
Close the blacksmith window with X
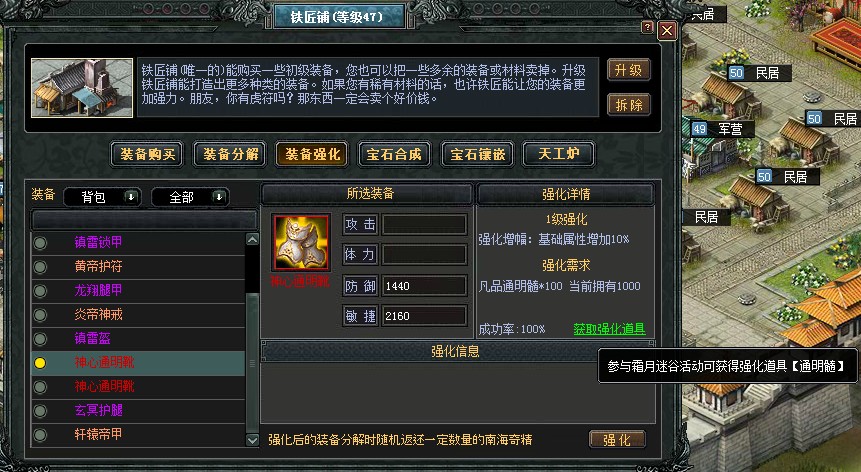coord(667,31)
